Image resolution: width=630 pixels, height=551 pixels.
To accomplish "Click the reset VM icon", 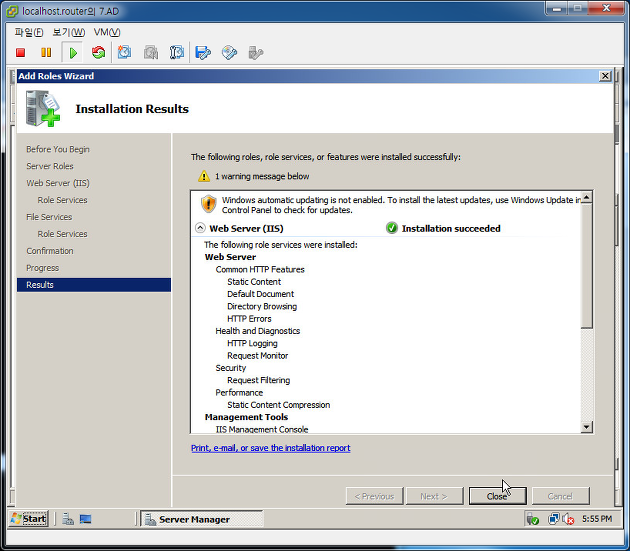I will click(98, 53).
